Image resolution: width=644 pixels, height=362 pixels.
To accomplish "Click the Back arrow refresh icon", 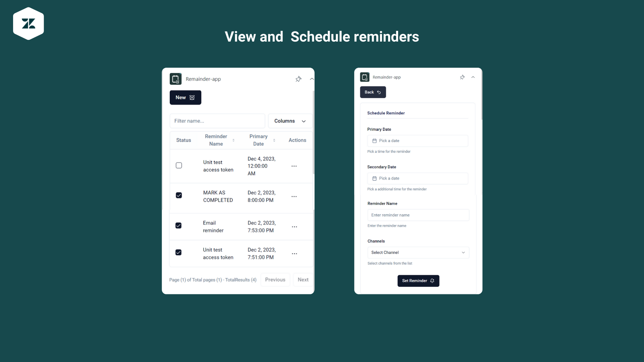I will click(x=379, y=92).
